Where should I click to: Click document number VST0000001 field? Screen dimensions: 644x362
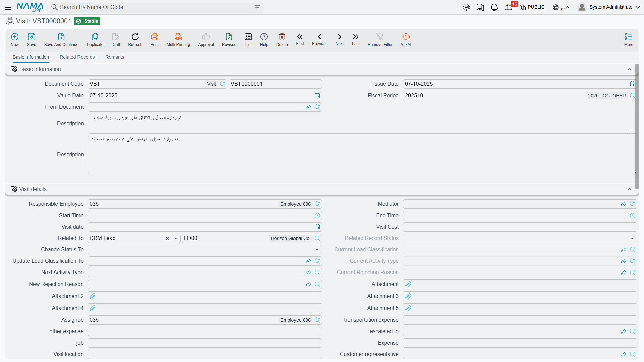(x=275, y=84)
